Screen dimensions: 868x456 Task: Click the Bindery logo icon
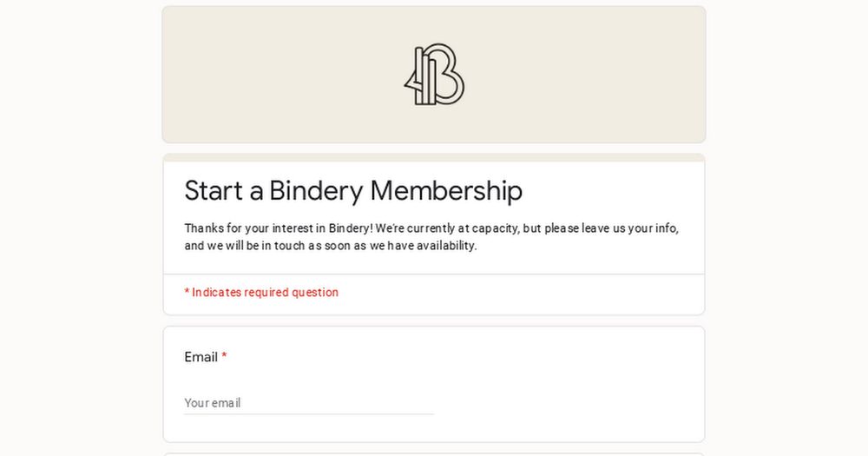[x=434, y=75]
